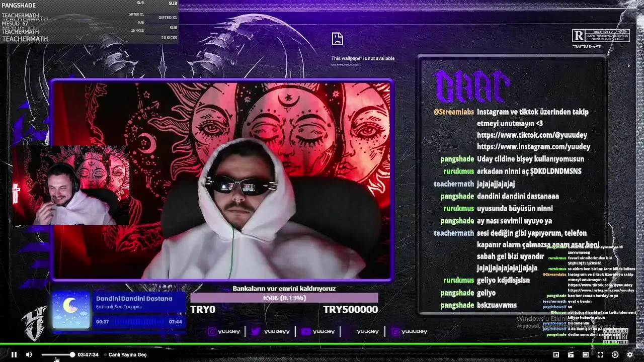
Task: Click the 03:47:34 timestamp
Action: 88,354
